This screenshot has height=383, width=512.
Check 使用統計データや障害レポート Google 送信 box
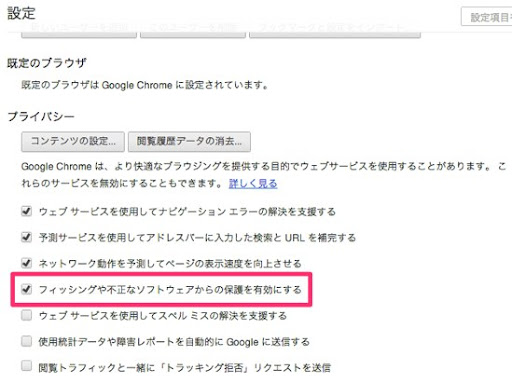26,341
